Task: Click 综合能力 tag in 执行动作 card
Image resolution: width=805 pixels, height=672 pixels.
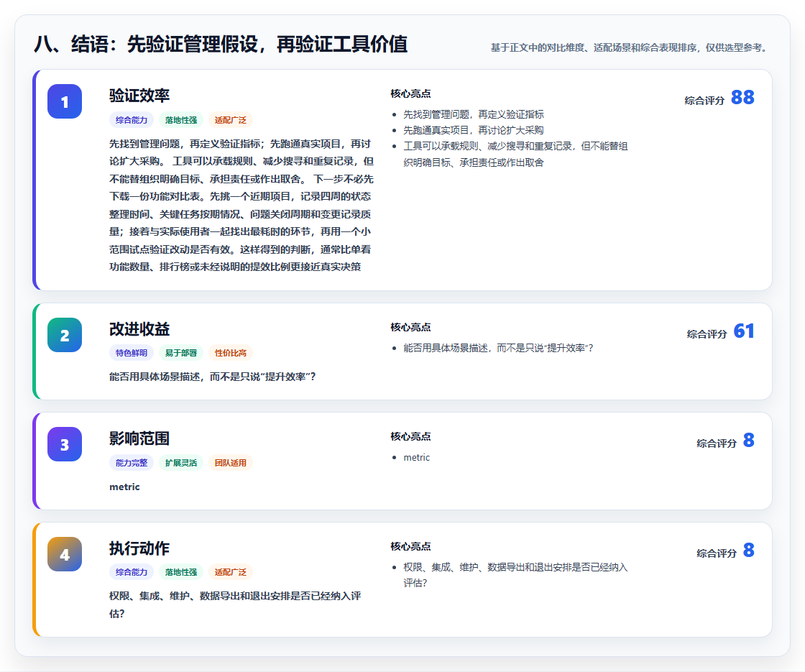Action: coord(132,572)
